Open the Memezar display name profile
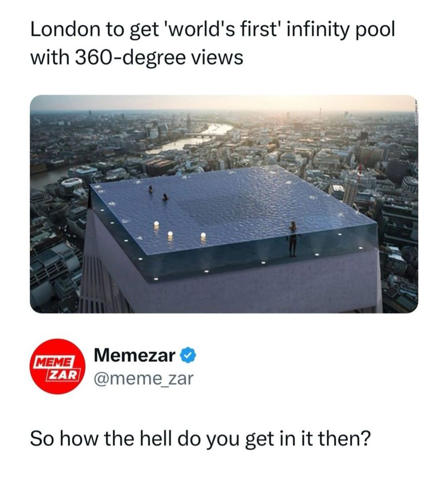The height and width of the screenshot is (478, 448). [x=135, y=355]
